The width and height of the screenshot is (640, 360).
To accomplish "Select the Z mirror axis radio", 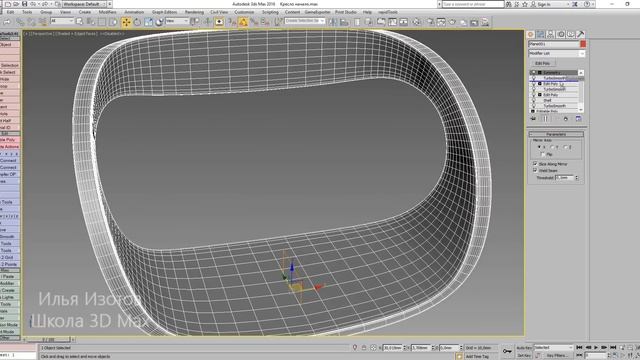I will (x=566, y=147).
